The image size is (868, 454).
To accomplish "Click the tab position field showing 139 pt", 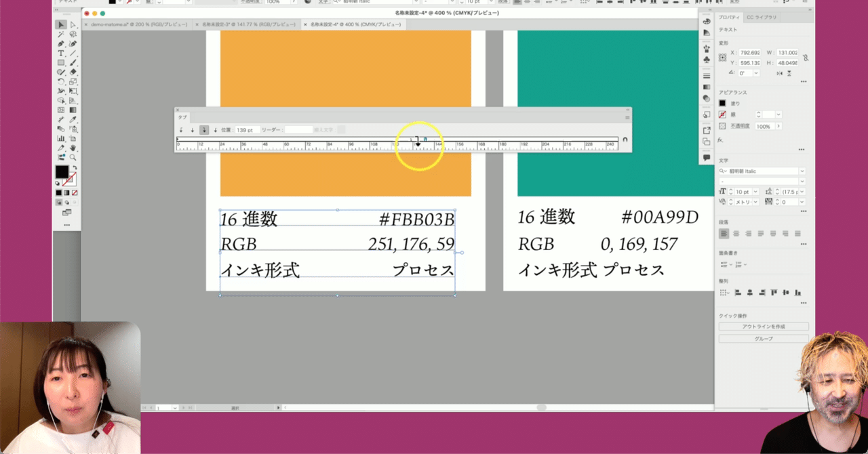I will coord(248,129).
